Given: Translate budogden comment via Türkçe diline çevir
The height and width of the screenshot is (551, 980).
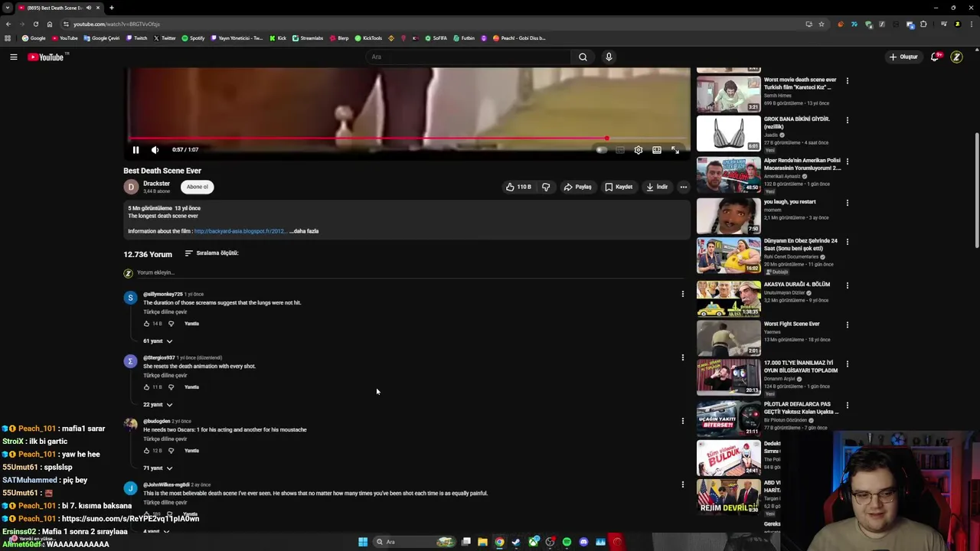Looking at the screenshot, I should point(165,439).
